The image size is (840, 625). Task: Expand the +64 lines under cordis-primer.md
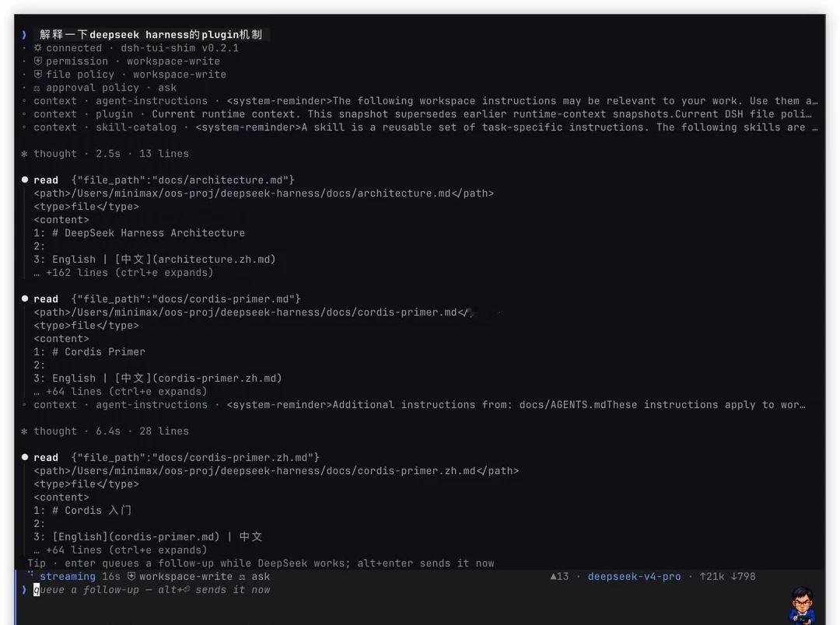tap(121, 392)
